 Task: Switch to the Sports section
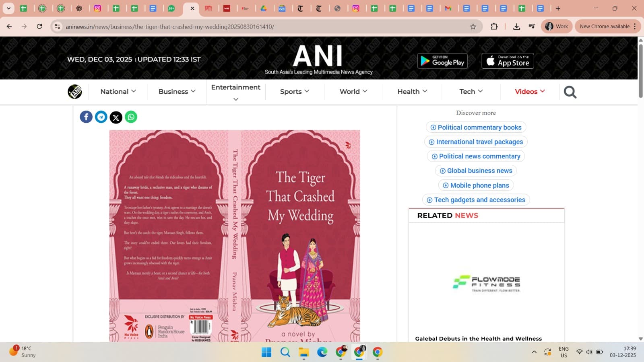coord(294,91)
